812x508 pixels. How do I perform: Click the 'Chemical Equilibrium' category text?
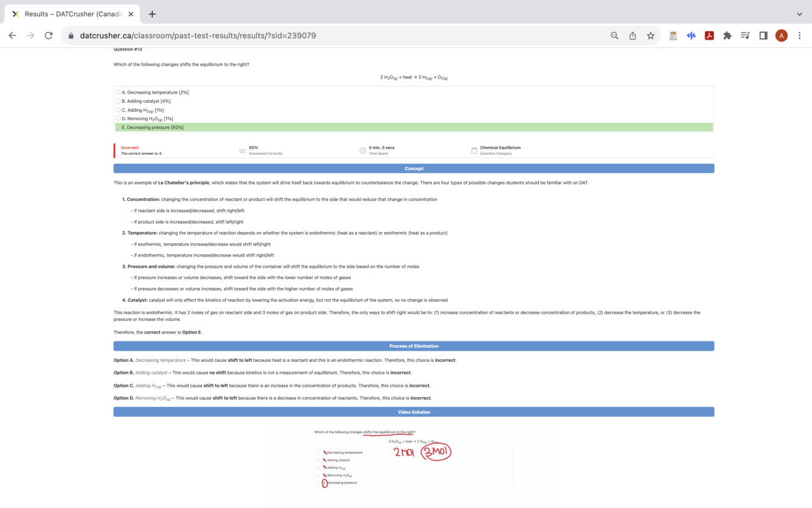click(x=500, y=147)
